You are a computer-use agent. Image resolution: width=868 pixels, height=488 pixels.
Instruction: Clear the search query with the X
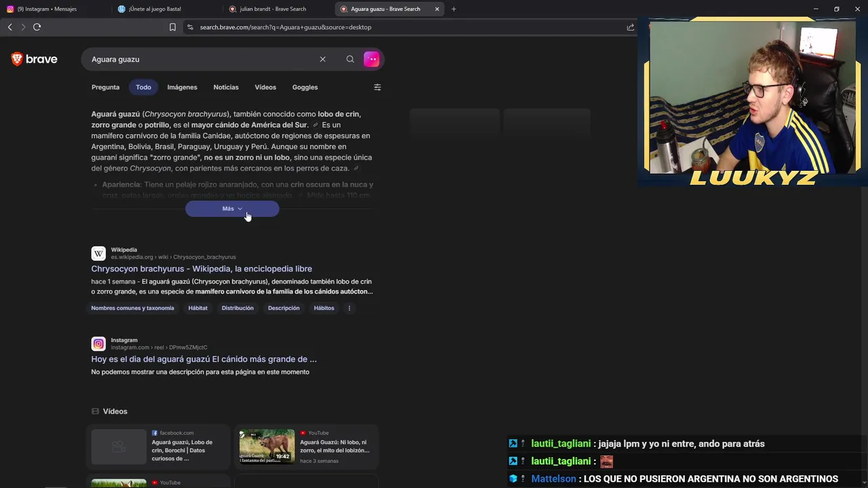(x=323, y=59)
